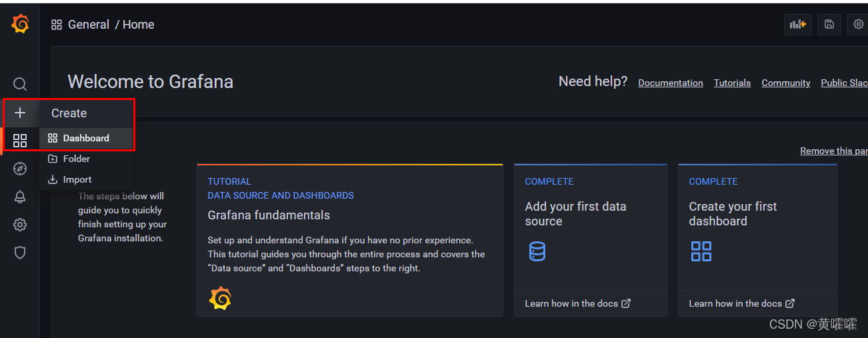The width and height of the screenshot is (868, 338).
Task: Open Learn how in data source card
Action: click(x=571, y=303)
